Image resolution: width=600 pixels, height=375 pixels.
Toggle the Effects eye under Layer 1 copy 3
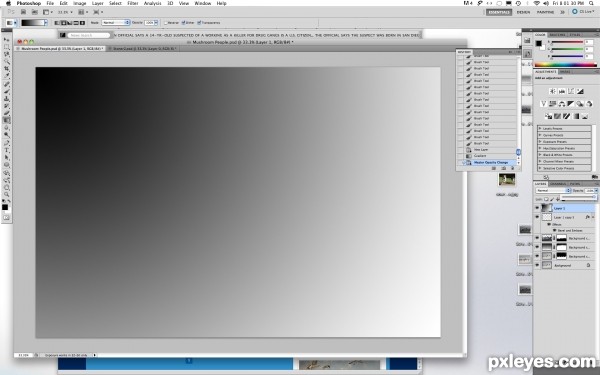549,225
